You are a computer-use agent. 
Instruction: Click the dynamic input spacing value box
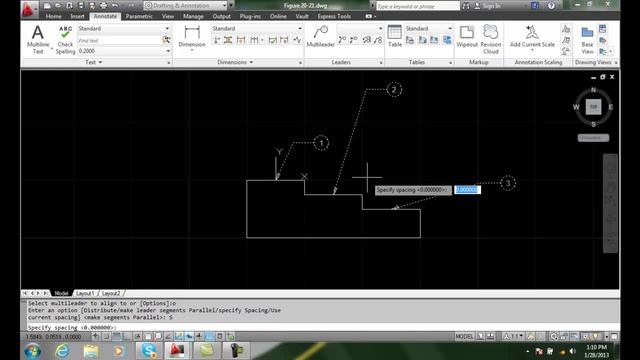pos(467,190)
